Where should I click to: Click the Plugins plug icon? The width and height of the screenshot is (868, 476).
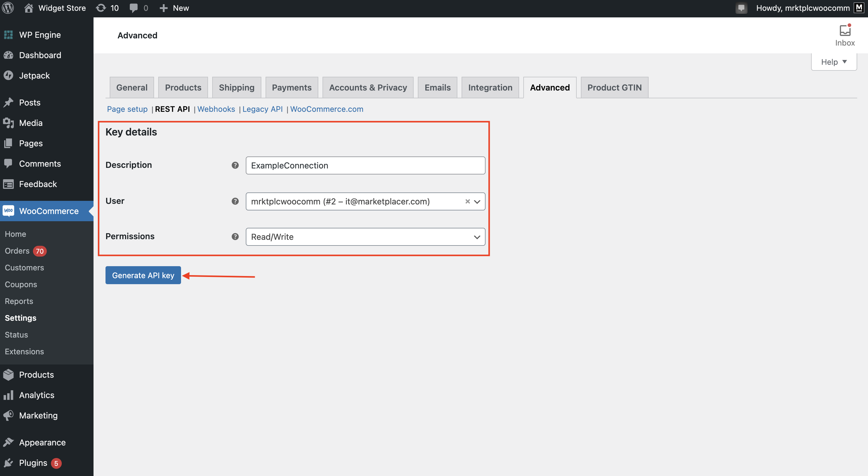[x=8, y=463]
